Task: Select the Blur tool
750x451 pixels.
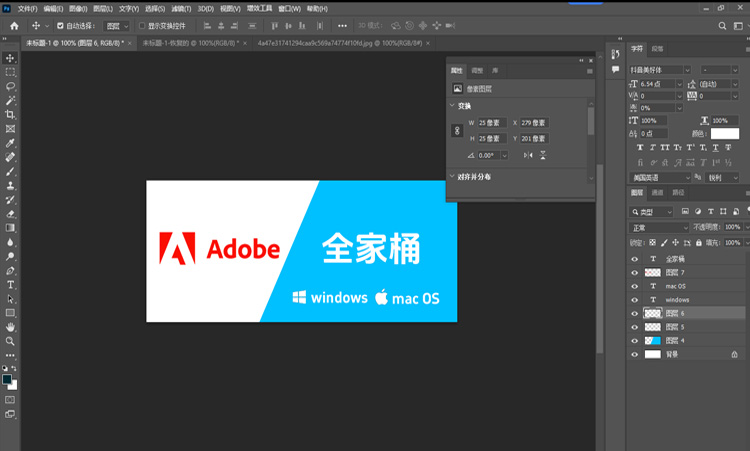Action: tap(10, 242)
